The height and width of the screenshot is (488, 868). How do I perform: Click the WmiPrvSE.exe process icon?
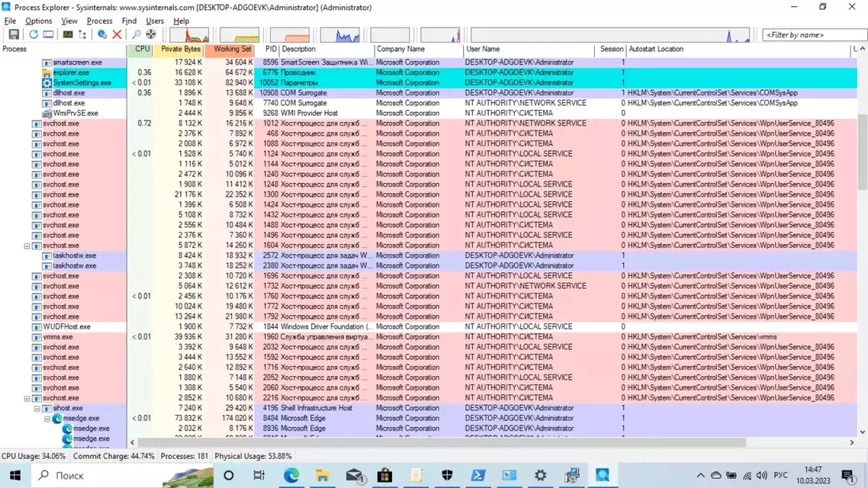click(x=47, y=113)
